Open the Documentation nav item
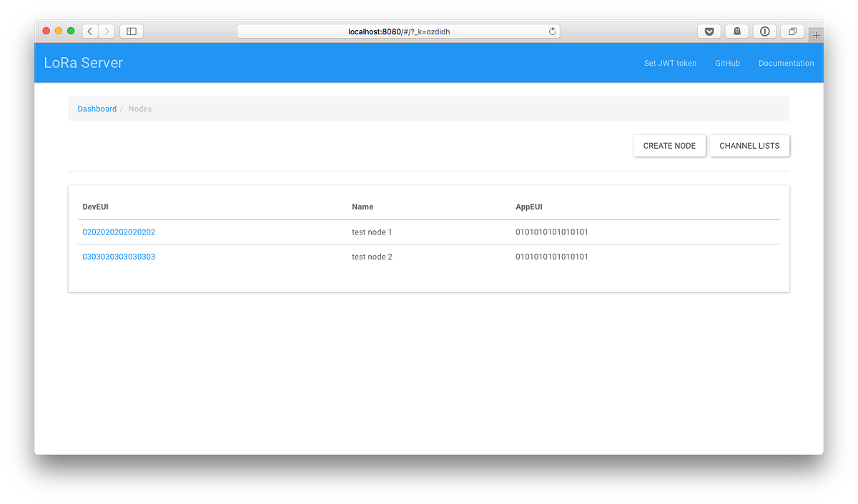Viewport: 858px width, 504px height. click(x=786, y=63)
